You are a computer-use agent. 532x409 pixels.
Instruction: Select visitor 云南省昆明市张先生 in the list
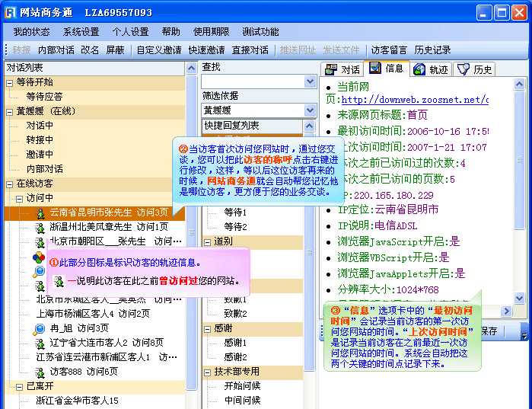(x=108, y=212)
